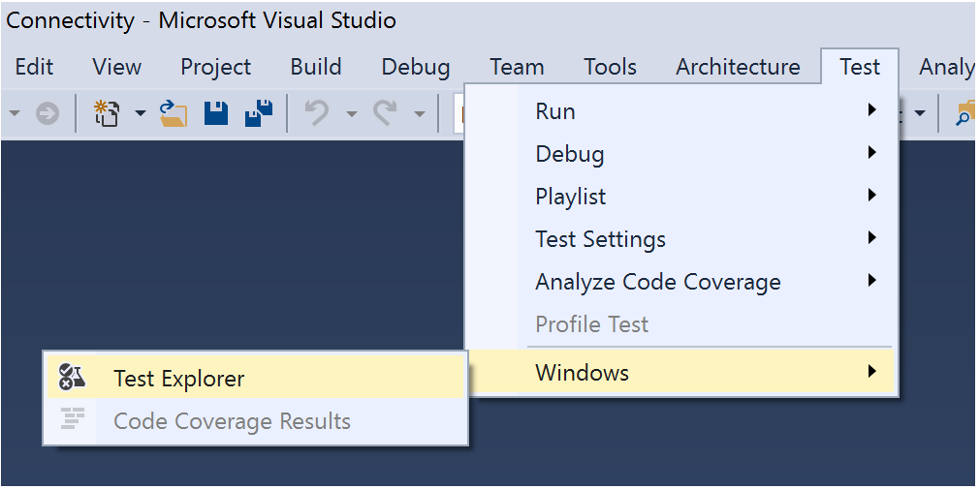The image size is (980, 490).
Task: Click the Navigate Forward arrow icon
Action: (x=47, y=113)
